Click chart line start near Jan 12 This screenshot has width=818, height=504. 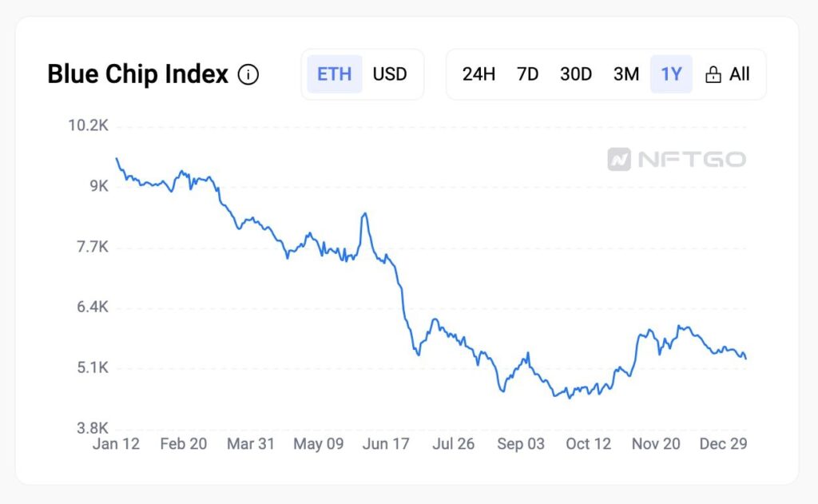point(117,159)
